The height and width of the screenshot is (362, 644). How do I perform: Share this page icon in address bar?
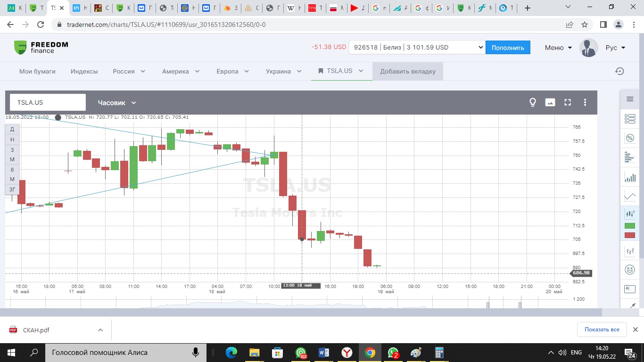point(570,25)
